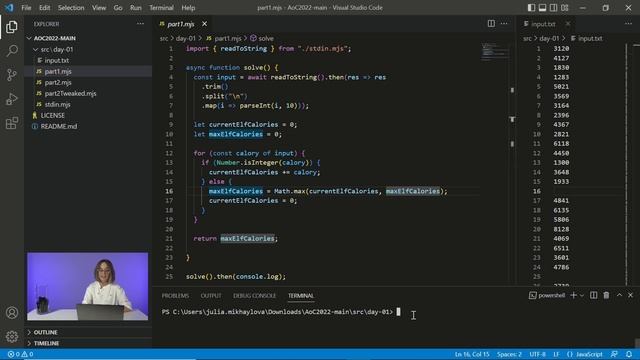Image resolution: width=640 pixels, height=360 pixels.
Task: Open the Help menu
Action: (188, 8)
